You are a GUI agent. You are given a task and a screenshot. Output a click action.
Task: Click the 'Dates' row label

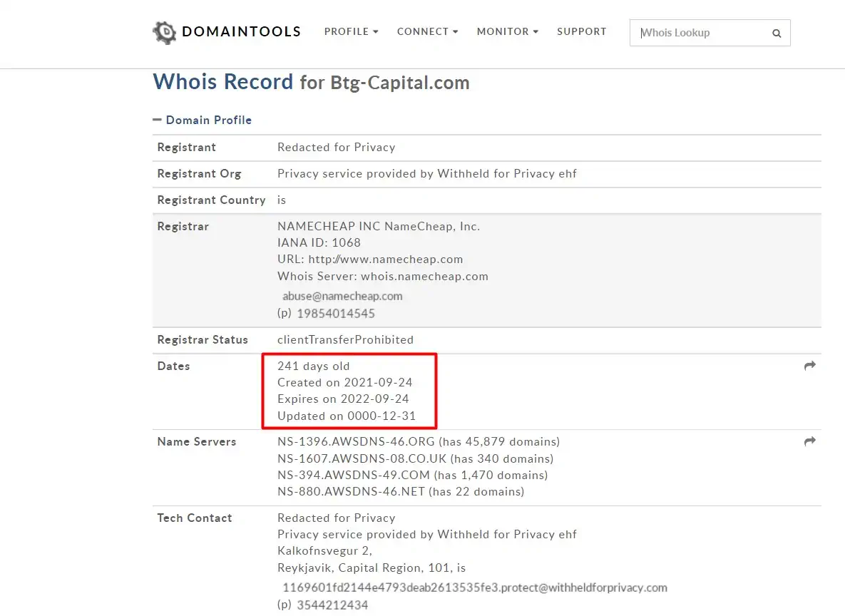coord(173,366)
